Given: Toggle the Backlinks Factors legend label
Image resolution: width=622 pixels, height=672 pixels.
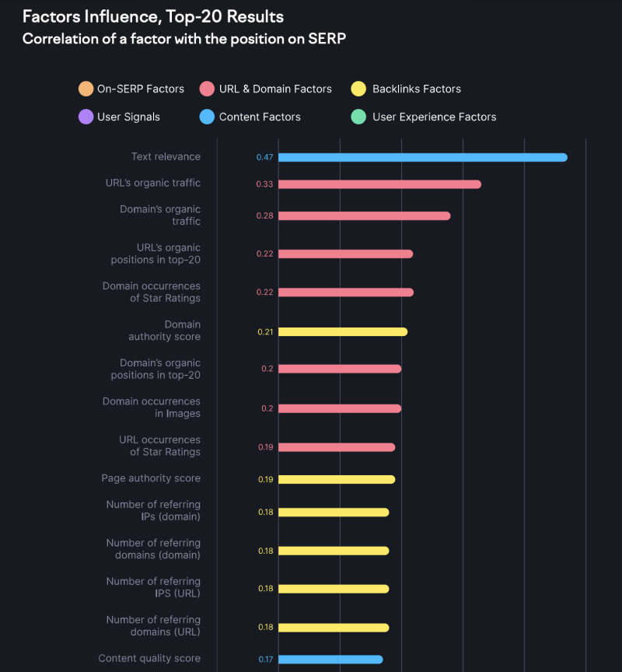Looking at the screenshot, I should (417, 89).
